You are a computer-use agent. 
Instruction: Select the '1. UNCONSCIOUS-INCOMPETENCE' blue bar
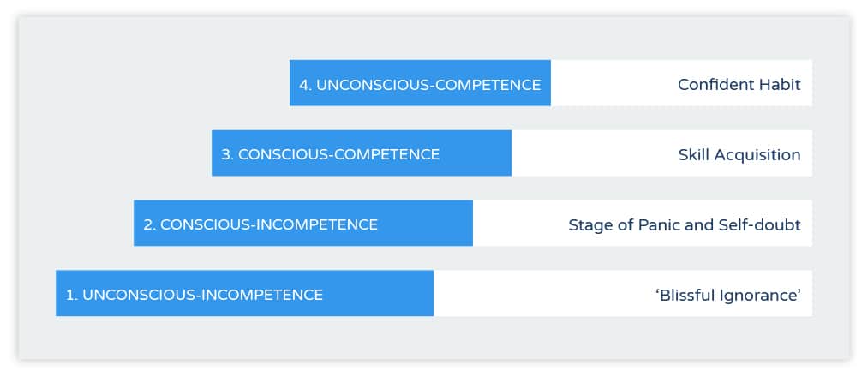tap(245, 293)
